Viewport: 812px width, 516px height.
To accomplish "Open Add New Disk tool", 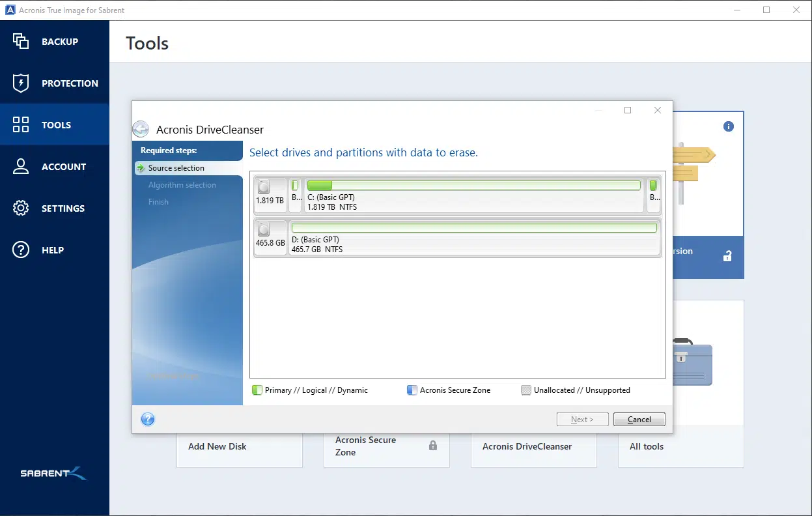I will (x=240, y=446).
